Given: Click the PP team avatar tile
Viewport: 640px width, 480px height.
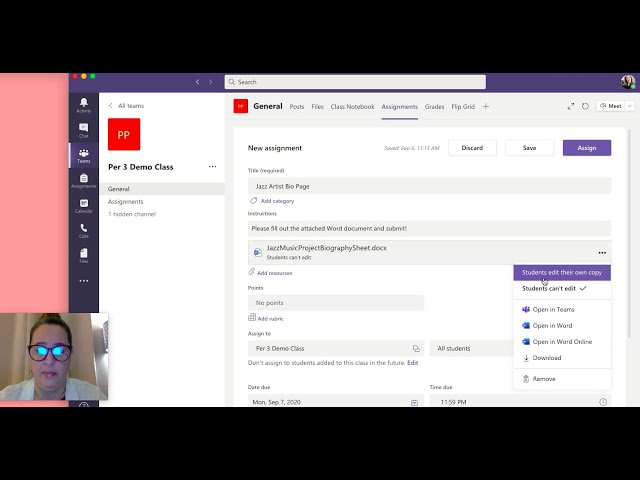Looking at the screenshot, I should point(124,134).
